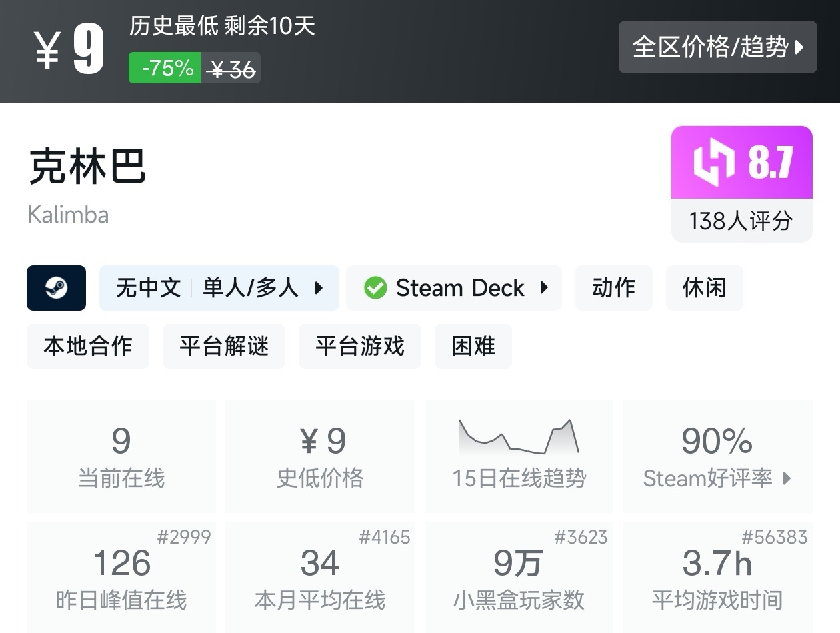Open the 史低价格 stat card

pyautogui.click(x=321, y=456)
